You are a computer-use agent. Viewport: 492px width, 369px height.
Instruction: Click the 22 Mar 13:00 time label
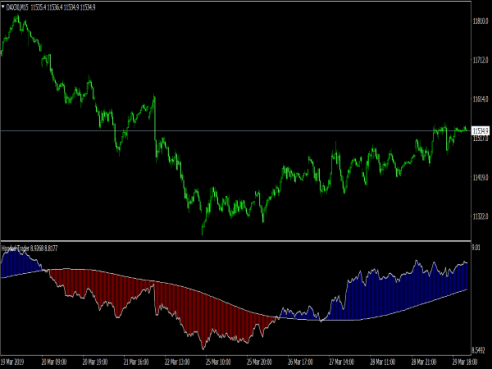[177, 362]
